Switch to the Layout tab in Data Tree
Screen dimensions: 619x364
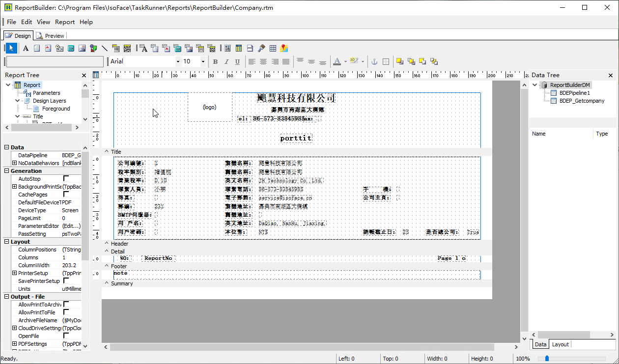[560, 344]
